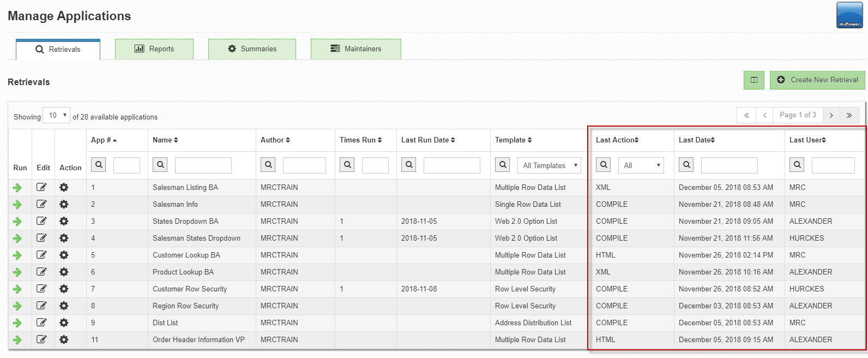Go to the next page of results
This screenshot has height=358, width=868.
[831, 115]
